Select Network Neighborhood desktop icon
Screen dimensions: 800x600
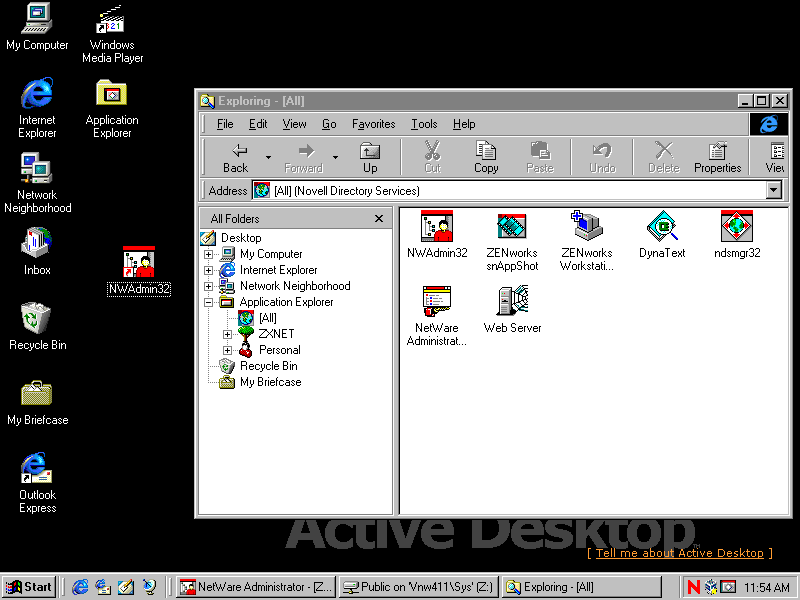37,183
